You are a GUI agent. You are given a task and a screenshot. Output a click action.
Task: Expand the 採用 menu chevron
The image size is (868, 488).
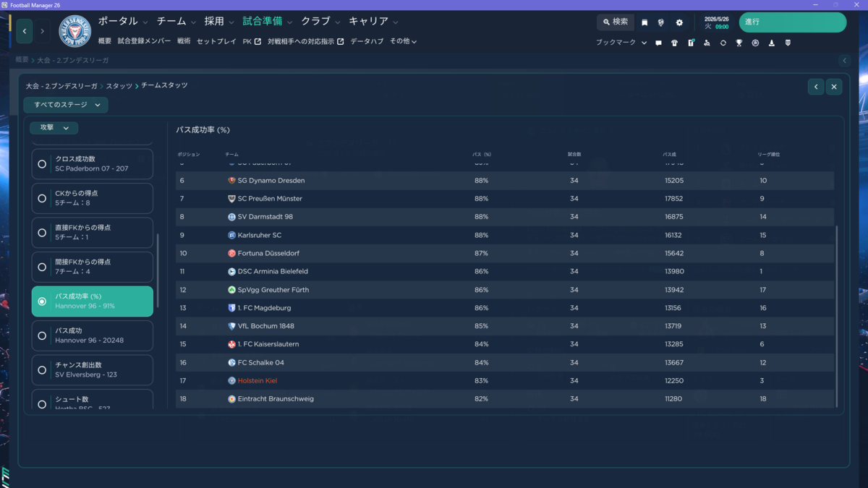pos(231,22)
